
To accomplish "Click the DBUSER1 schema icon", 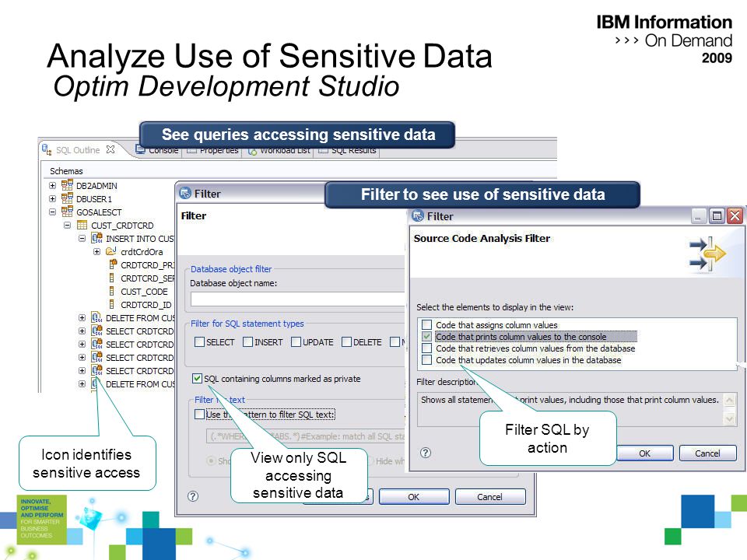I will coord(67,198).
